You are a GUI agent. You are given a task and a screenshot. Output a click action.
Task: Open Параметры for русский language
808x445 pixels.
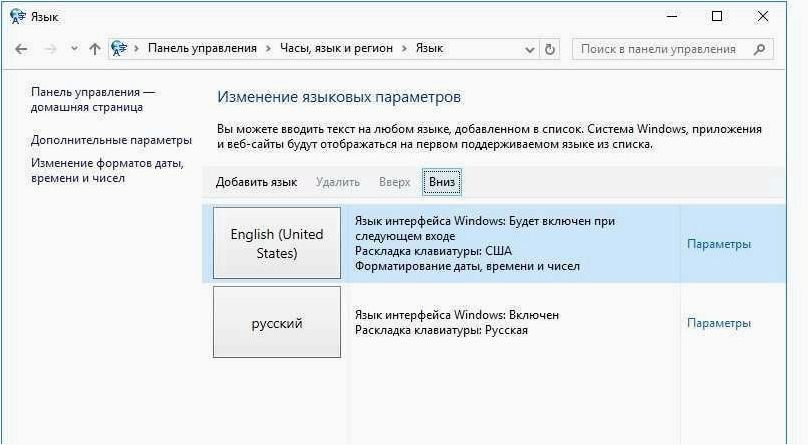(719, 323)
